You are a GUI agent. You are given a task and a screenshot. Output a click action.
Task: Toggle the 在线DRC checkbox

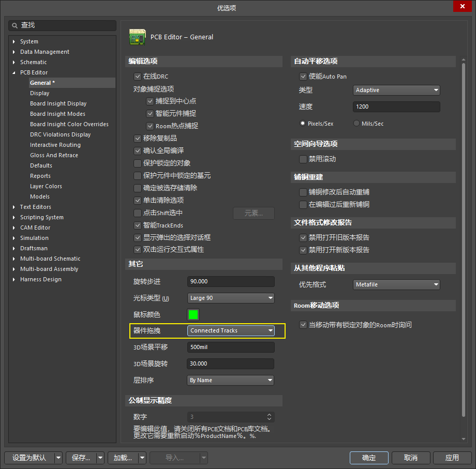tap(138, 77)
